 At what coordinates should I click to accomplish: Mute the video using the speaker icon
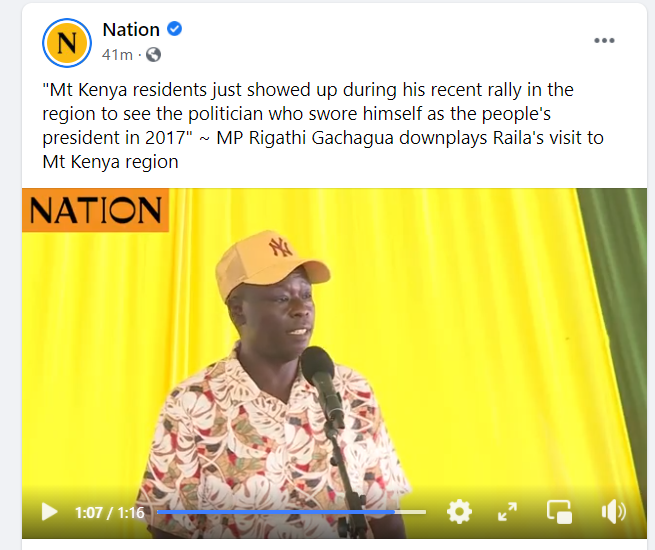613,512
